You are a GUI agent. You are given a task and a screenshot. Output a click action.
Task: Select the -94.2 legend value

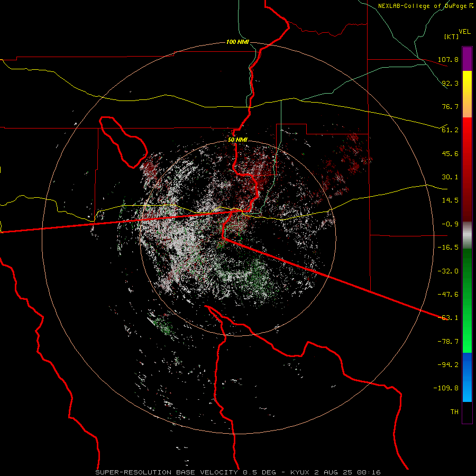448,365
